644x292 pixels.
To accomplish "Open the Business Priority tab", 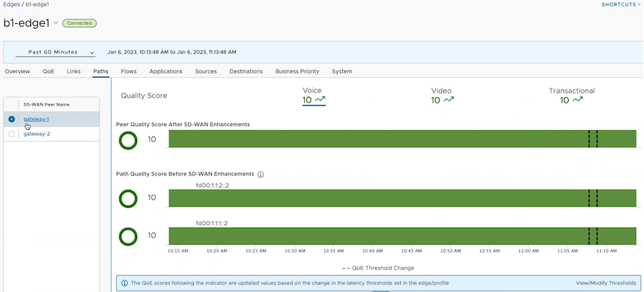I will tap(297, 71).
